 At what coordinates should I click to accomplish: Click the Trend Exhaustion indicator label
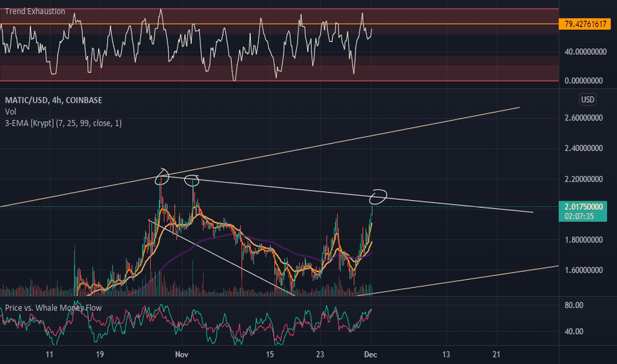coord(35,11)
